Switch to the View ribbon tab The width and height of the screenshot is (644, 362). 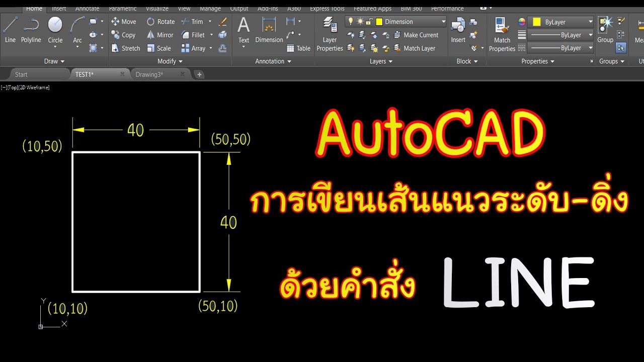[184, 9]
